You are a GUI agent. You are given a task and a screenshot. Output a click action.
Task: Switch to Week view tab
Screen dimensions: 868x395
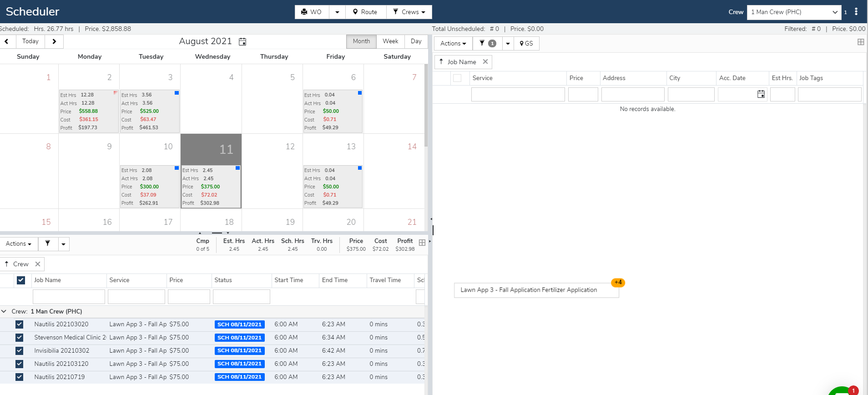[390, 41]
